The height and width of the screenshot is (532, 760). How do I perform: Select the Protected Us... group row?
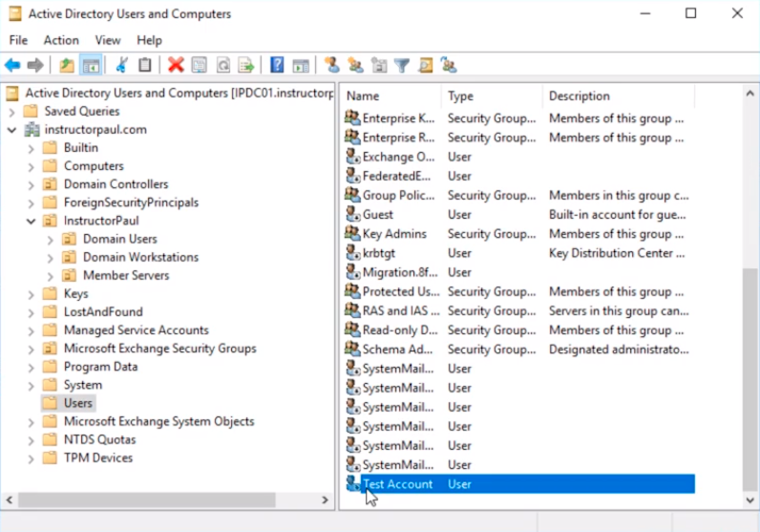[x=519, y=291]
